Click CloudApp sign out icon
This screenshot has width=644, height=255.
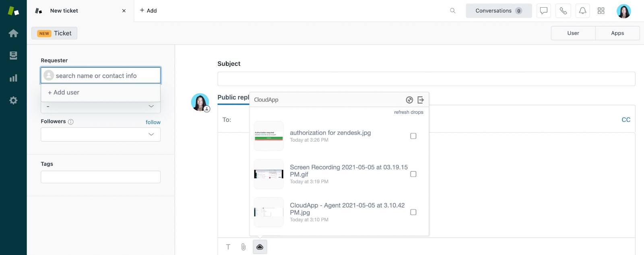click(421, 100)
